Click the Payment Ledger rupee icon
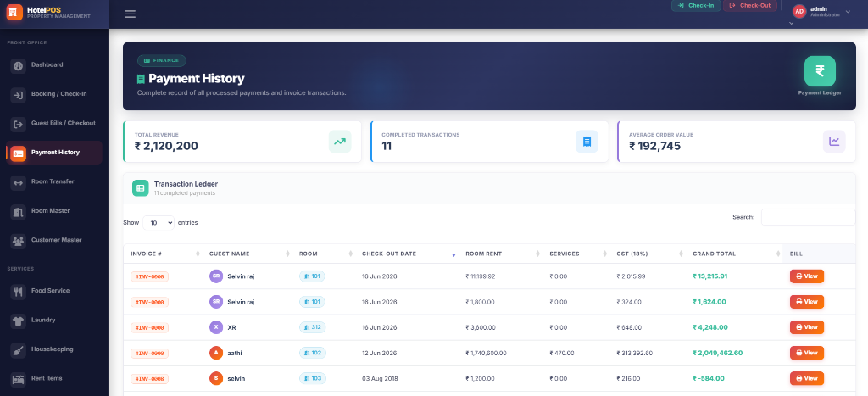The image size is (868, 396). pos(820,71)
